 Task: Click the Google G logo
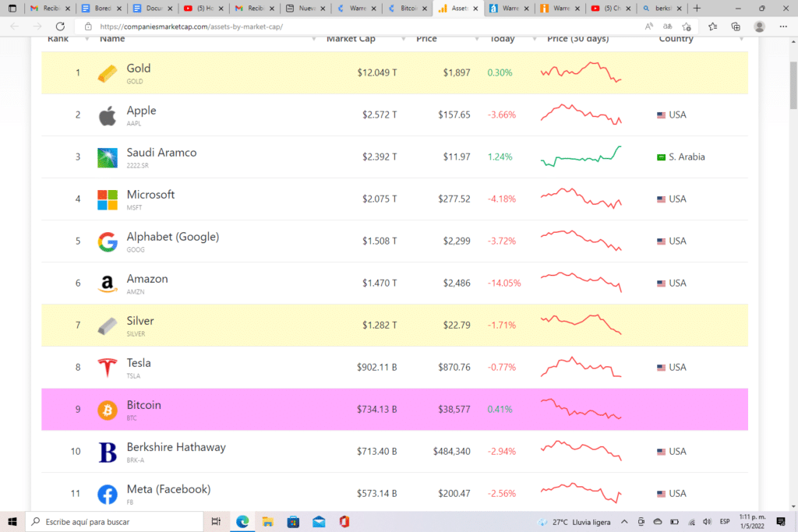click(108, 242)
